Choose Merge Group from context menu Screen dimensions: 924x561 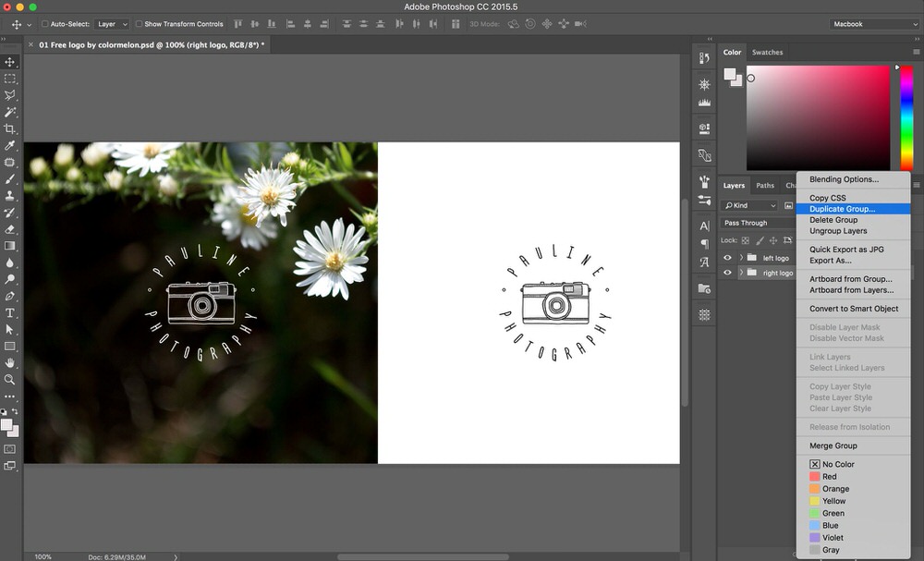(853, 445)
